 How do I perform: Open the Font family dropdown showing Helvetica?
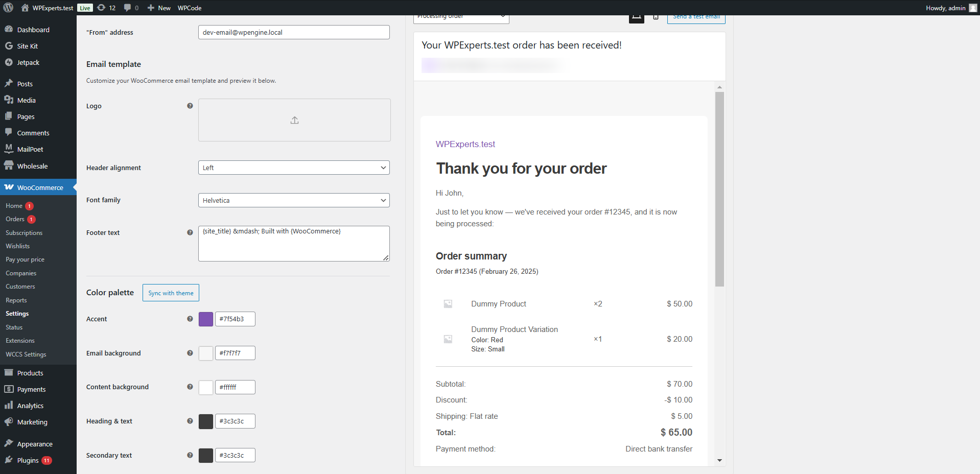[x=293, y=200]
